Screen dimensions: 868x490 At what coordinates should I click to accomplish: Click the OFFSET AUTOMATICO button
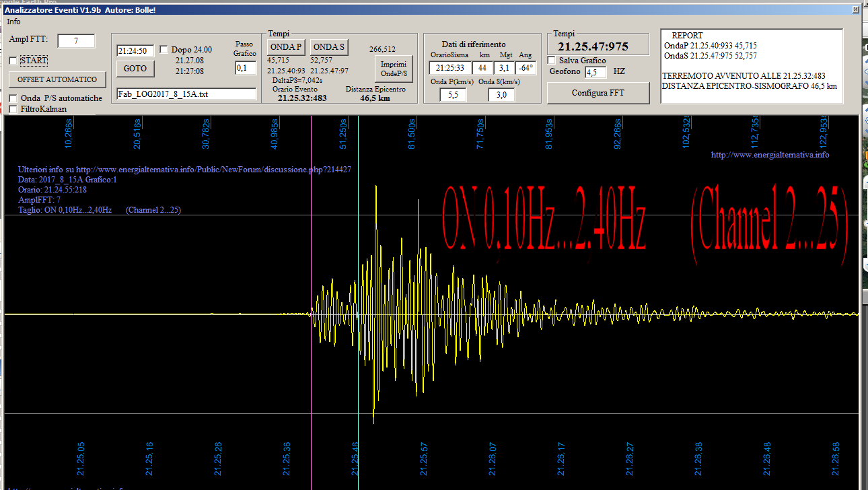tap(57, 79)
